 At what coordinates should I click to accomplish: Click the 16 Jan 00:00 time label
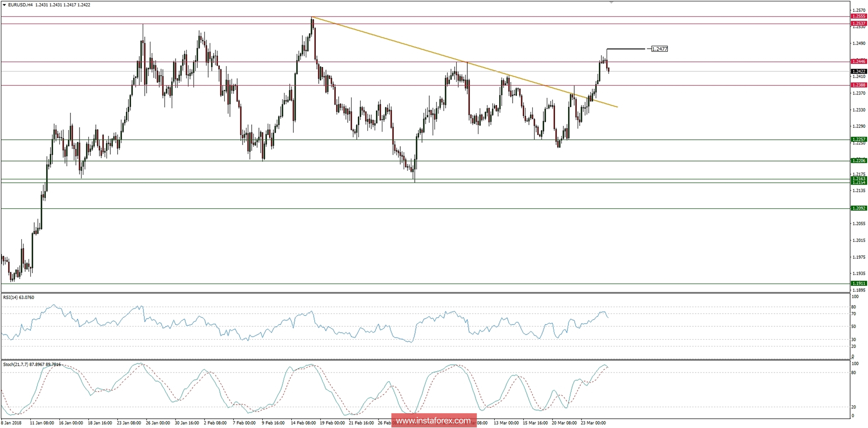tap(71, 423)
